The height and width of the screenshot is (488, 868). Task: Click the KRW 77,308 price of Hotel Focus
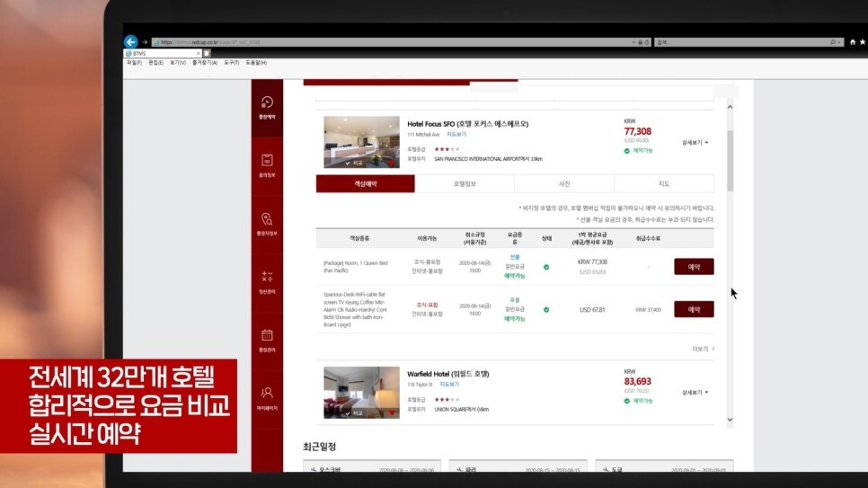pos(637,131)
